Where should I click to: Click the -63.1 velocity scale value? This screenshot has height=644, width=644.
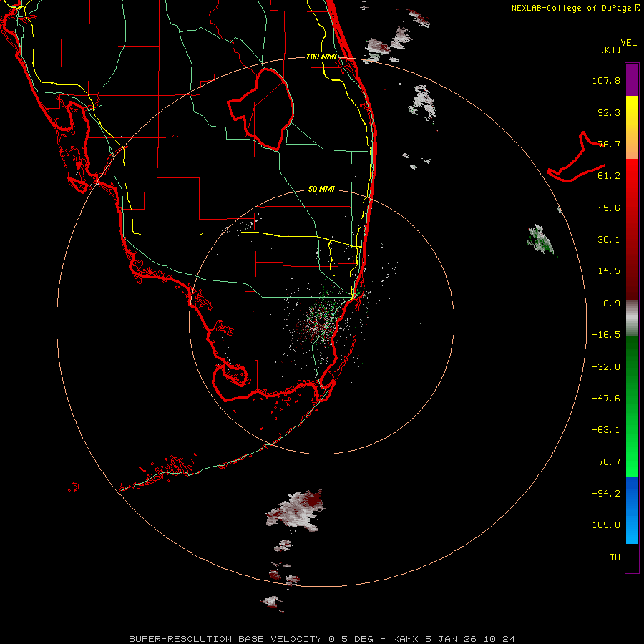606,430
